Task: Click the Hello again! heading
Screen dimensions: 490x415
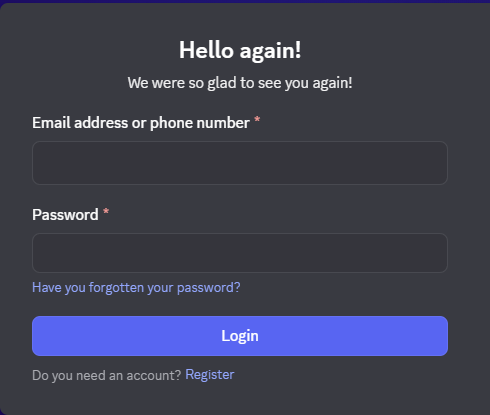Action: pyautogui.click(x=240, y=50)
